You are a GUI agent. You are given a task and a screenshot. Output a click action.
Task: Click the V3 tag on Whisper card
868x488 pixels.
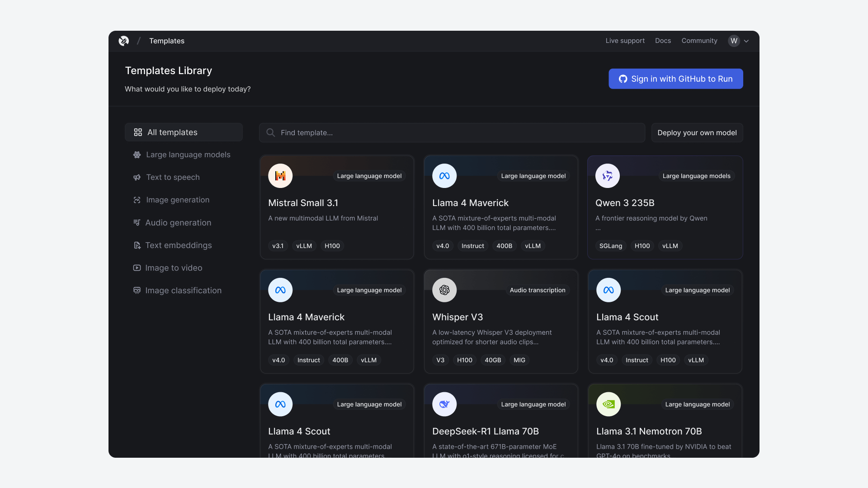point(440,360)
